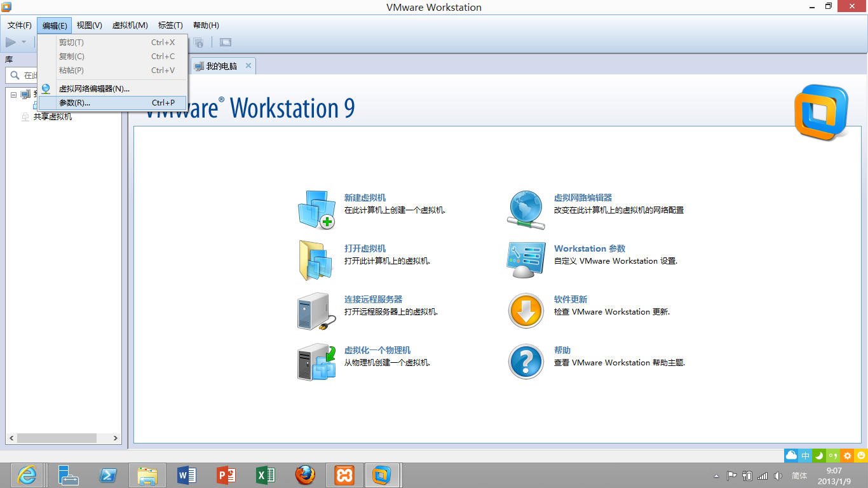The width and height of the screenshot is (868, 488).
Task: Click the cloud icon on the IME bar
Action: pyautogui.click(x=791, y=456)
